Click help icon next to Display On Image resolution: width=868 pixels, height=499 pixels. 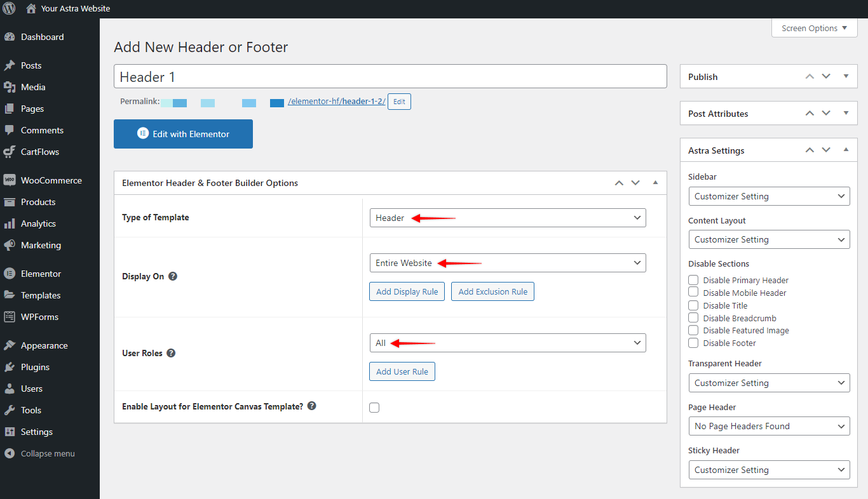click(x=173, y=276)
